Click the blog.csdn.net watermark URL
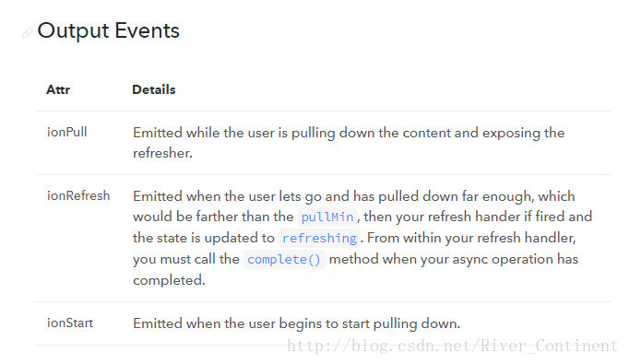 tap(453, 346)
